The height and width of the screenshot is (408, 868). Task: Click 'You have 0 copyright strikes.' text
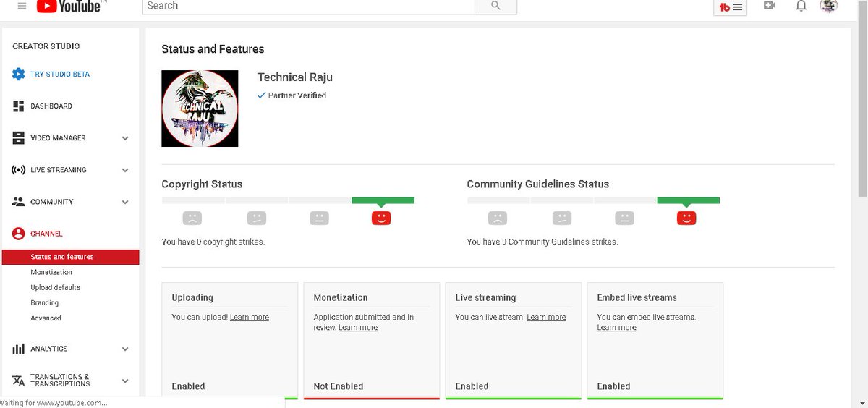213,242
